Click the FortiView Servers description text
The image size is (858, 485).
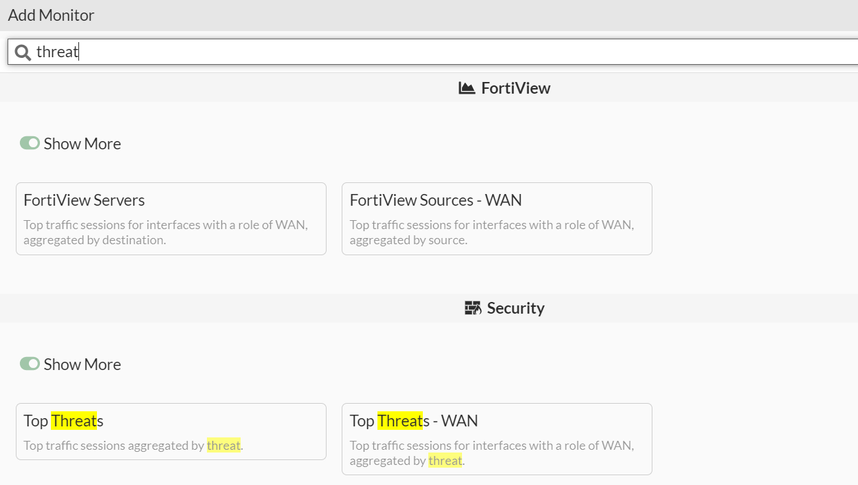coord(165,232)
